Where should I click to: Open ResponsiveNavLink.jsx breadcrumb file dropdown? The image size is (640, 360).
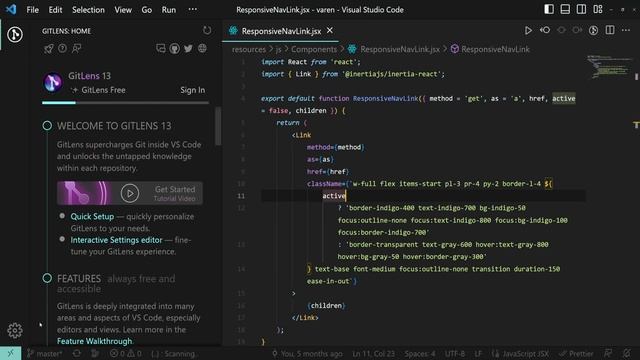pos(400,49)
